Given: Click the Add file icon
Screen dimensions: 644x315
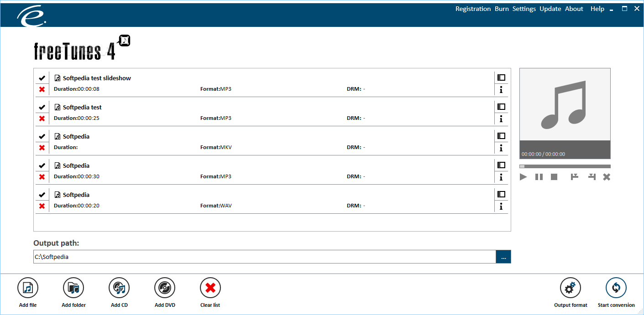Looking at the screenshot, I should coord(28,288).
